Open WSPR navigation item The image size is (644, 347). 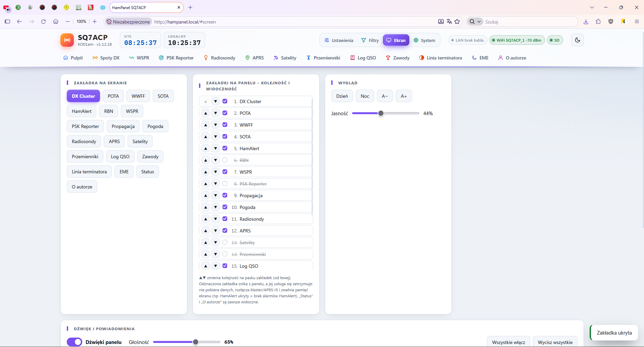point(139,58)
